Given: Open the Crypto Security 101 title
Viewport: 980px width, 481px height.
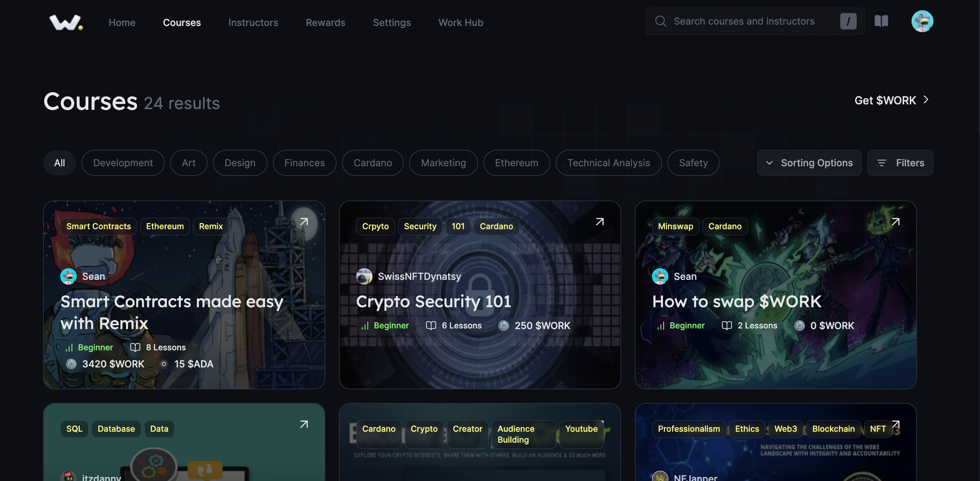Looking at the screenshot, I should pos(433,301).
